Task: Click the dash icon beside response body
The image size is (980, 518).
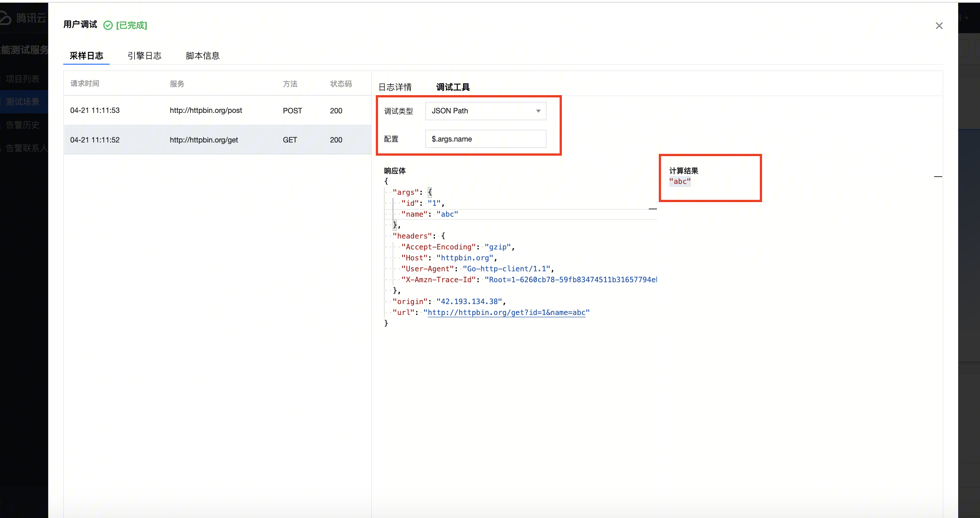Action: pyautogui.click(x=652, y=209)
